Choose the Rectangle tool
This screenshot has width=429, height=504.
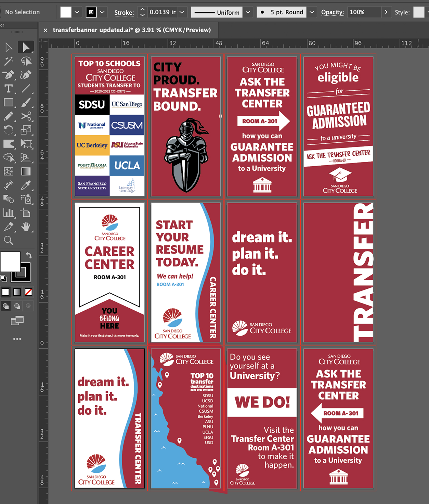pos(9,102)
